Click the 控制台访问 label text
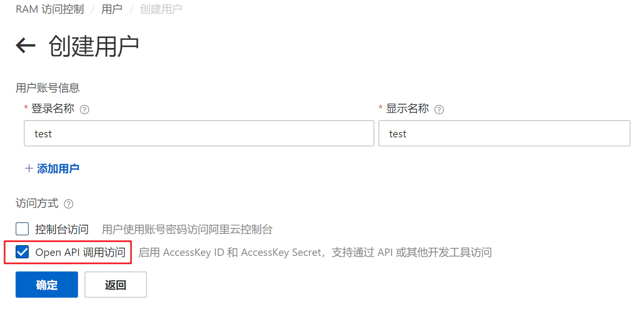Viewport: 644px width, 310px height. coord(62,229)
